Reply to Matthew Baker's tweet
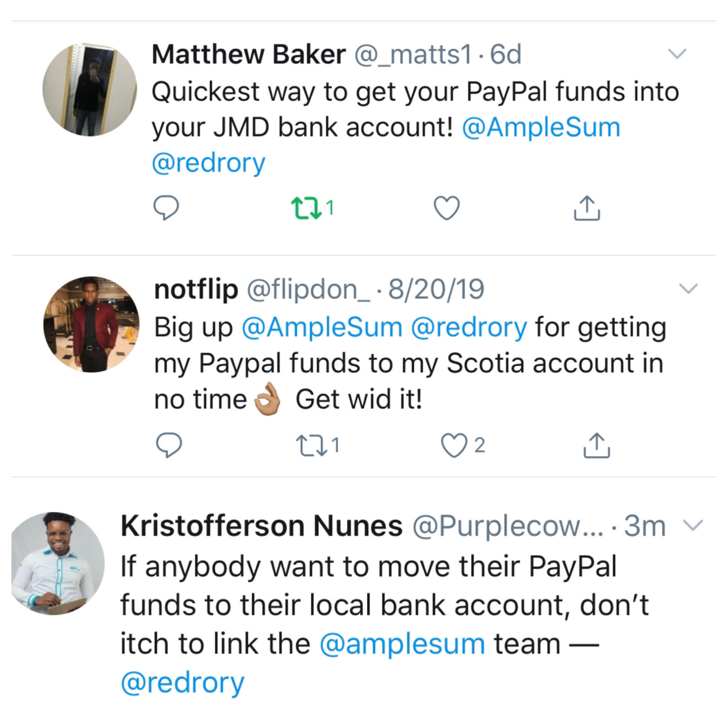Viewport: 728px width, 728px height. 166,207
